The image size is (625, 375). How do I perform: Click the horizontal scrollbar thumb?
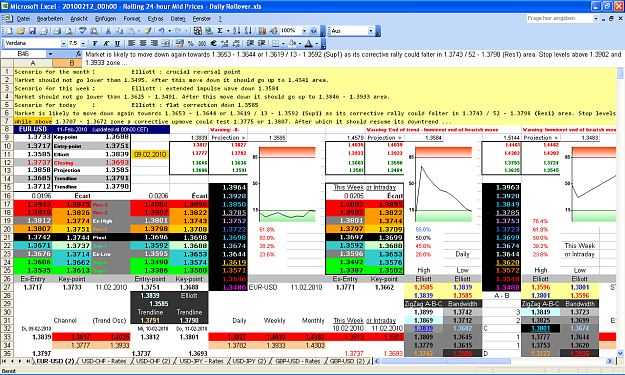pos(446,361)
